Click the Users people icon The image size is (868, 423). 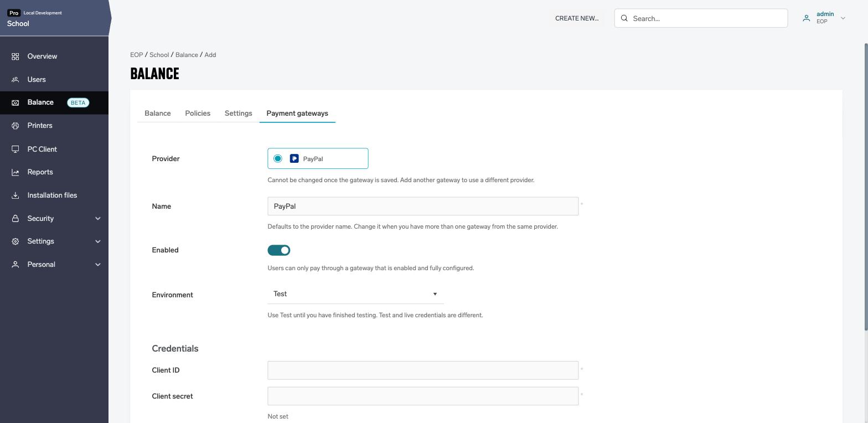tap(15, 80)
